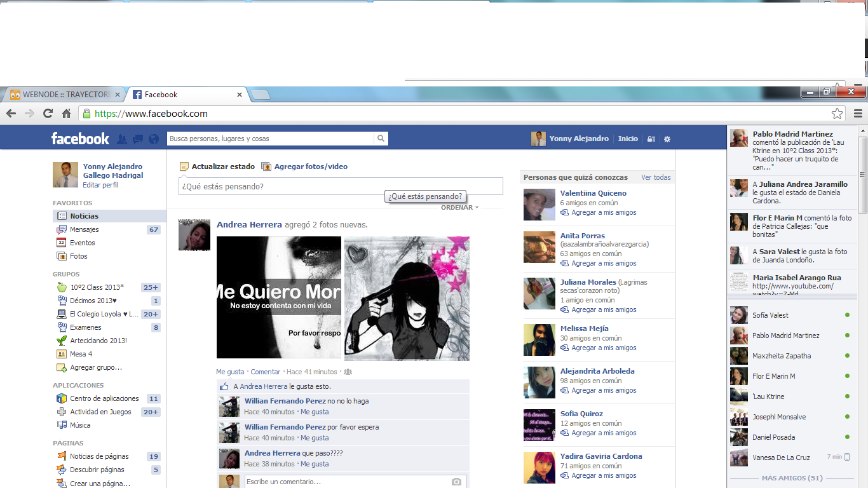Like Willian's 'no no lo haga' comment

point(315,412)
